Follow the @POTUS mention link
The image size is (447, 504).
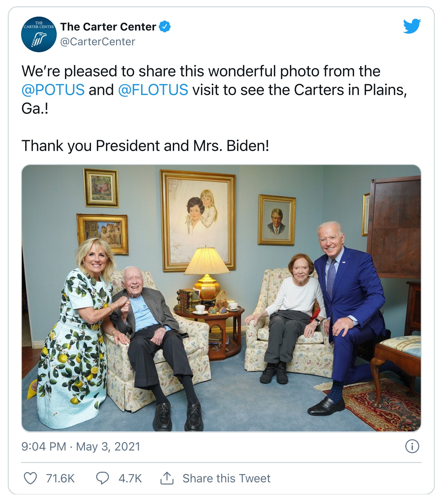coord(53,90)
